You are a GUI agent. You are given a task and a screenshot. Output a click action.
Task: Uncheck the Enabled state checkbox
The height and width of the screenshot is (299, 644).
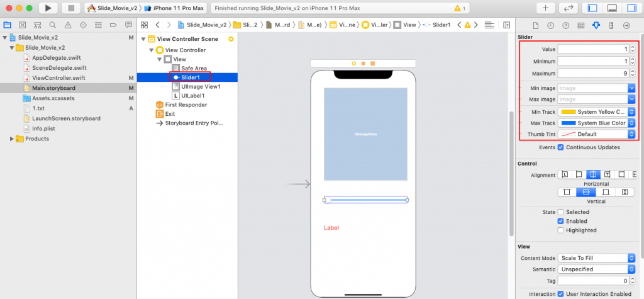pyautogui.click(x=560, y=222)
